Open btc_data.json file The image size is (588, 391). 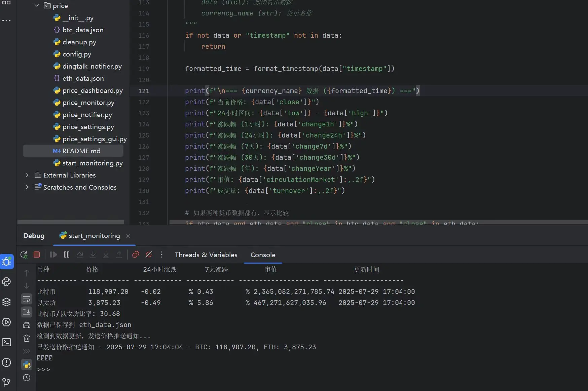point(78,30)
